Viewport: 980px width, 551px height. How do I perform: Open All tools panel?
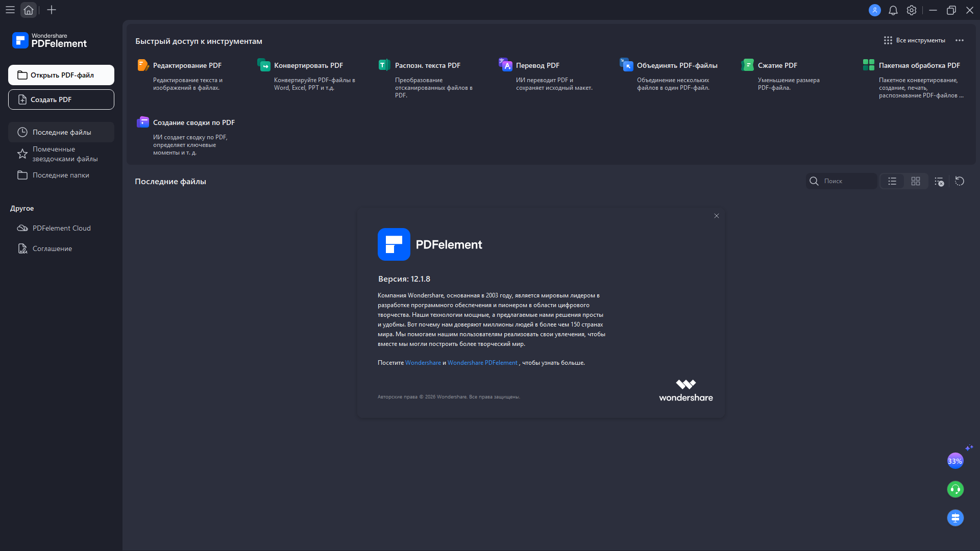click(x=915, y=40)
